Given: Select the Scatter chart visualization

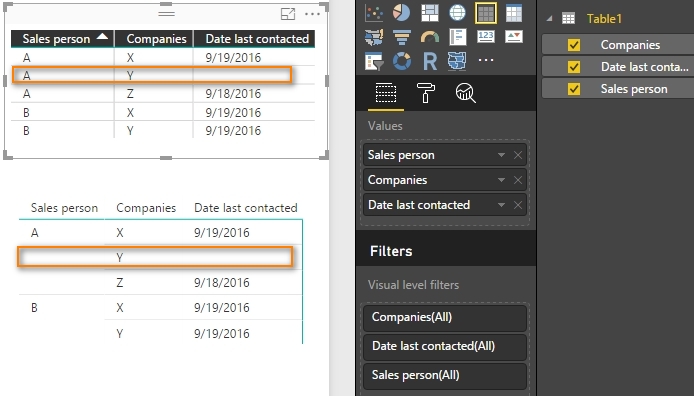Looking at the screenshot, I should [374, 13].
